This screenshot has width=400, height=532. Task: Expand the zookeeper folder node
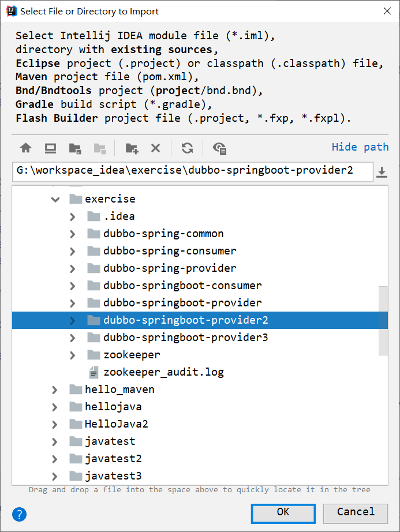[73, 355]
